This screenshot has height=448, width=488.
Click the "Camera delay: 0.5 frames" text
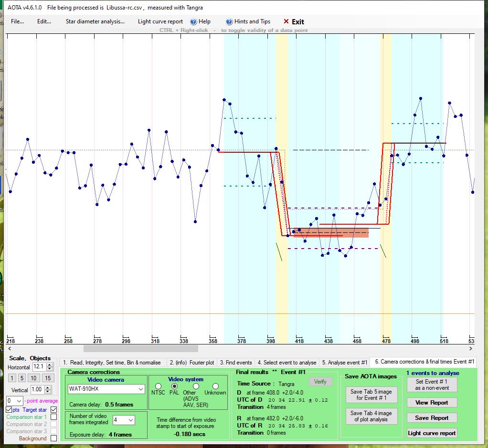101,405
